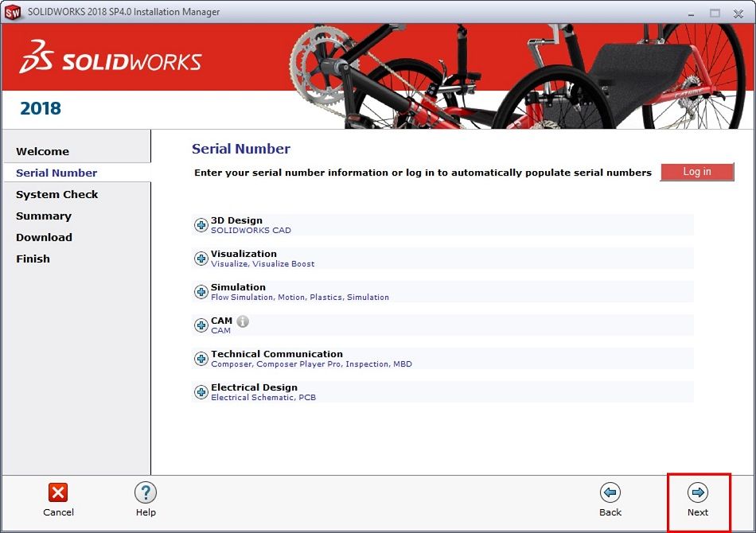Select Welcome in the sidebar
The width and height of the screenshot is (756, 533).
(43, 151)
